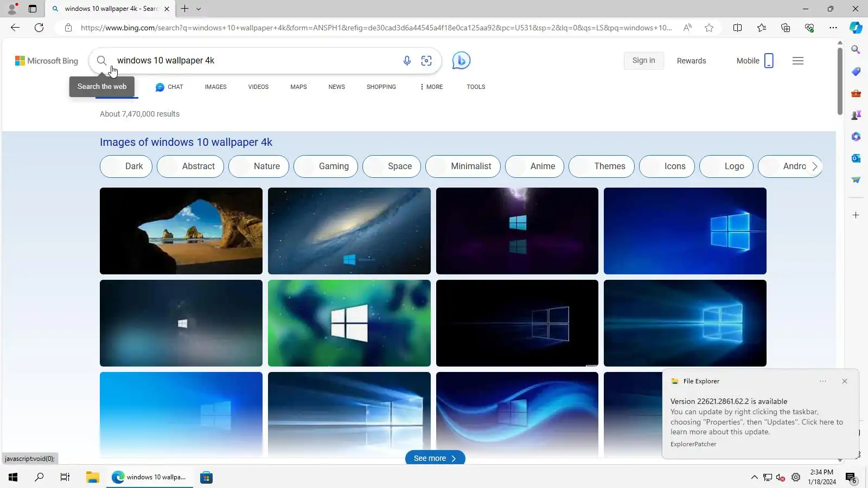The height and width of the screenshot is (488, 868).
Task: Open sidebar Outlook icon
Action: (856, 158)
